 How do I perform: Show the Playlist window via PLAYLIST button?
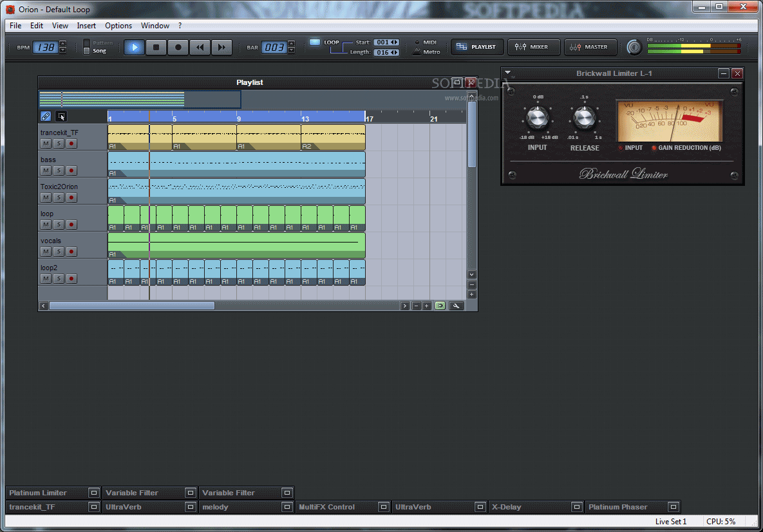476,47
